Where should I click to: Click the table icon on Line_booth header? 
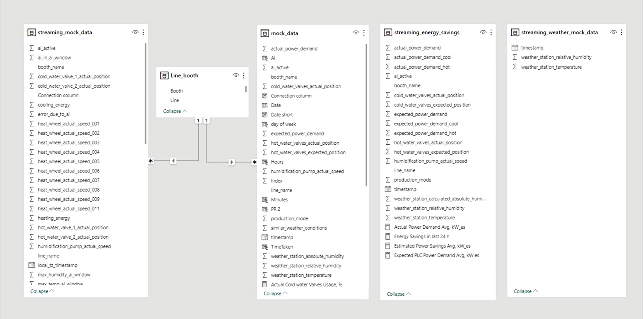coord(164,75)
